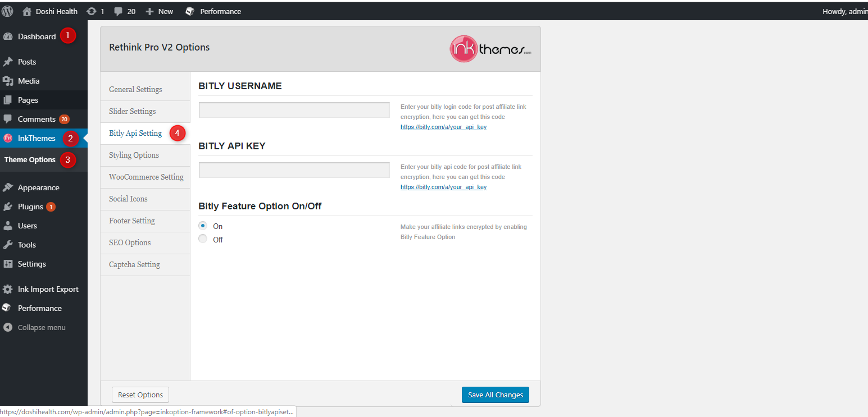The image size is (868, 417).
Task: Open the Slider Settings tab
Action: point(145,111)
